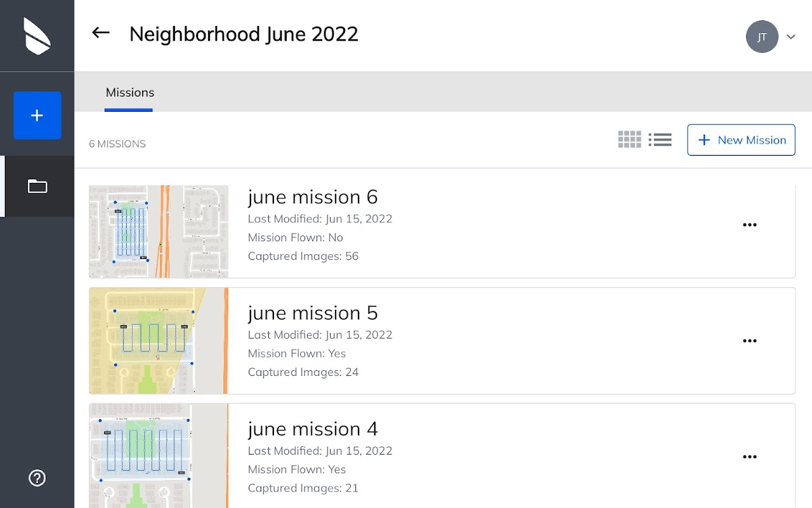Viewport: 812px width, 508px height.
Task: Switch to list view layout
Action: click(660, 140)
